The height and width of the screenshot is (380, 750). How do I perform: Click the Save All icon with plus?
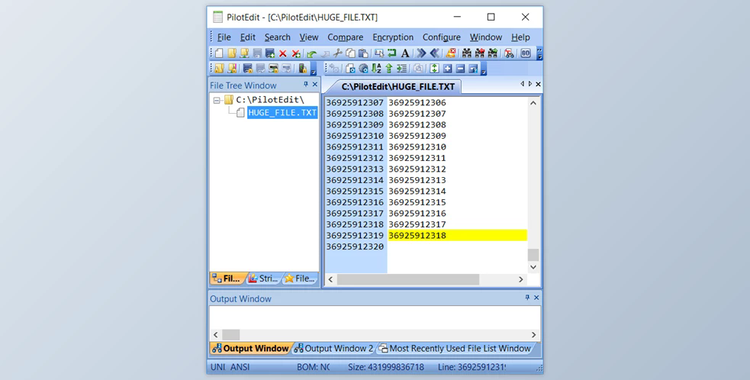270,53
